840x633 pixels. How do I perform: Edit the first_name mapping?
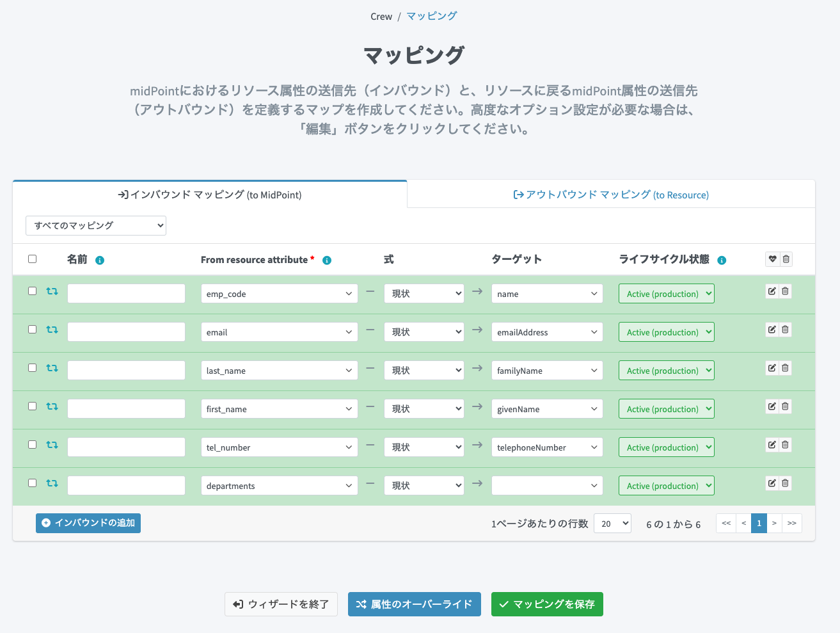pyautogui.click(x=772, y=406)
